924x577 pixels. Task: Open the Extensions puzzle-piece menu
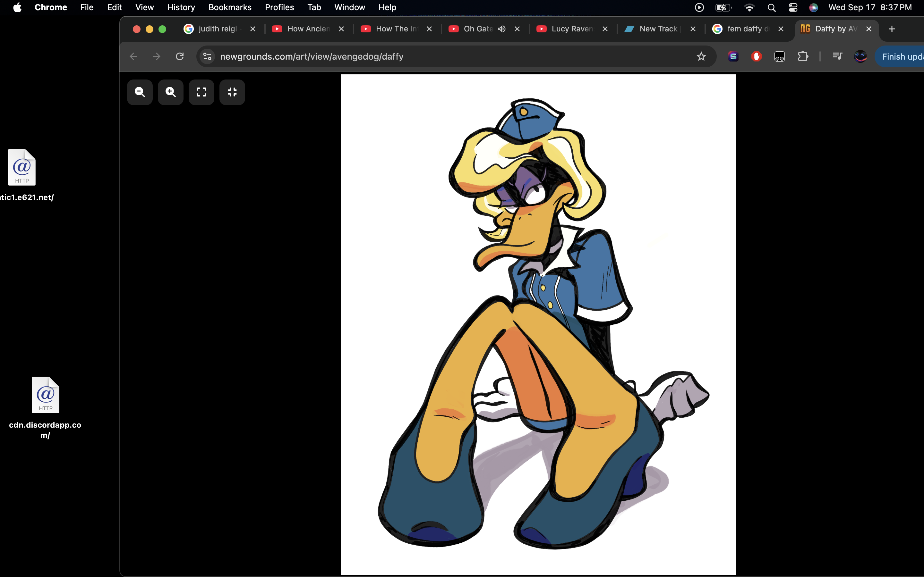coord(803,56)
